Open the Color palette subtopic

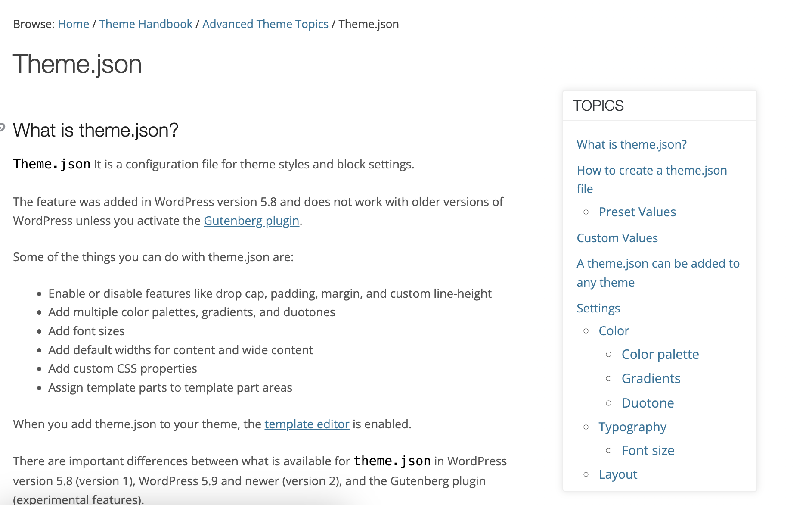point(660,354)
